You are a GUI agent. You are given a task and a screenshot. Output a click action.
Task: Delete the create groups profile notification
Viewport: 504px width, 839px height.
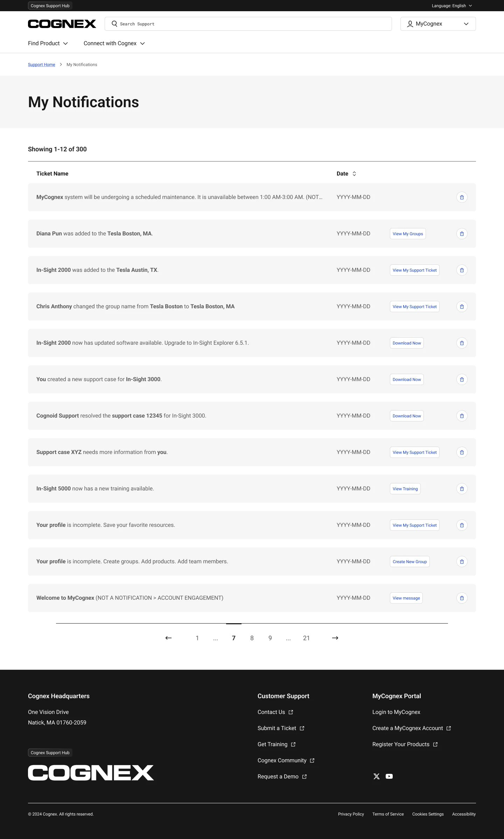462,562
